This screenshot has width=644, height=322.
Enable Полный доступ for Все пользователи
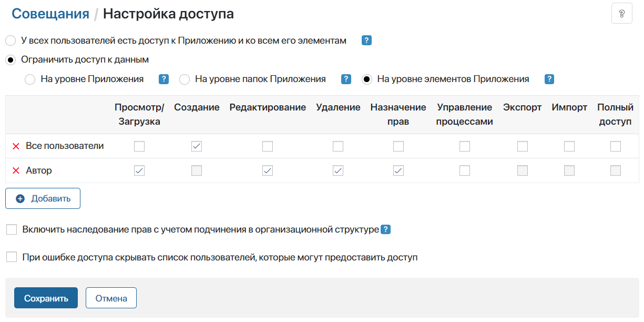click(616, 146)
